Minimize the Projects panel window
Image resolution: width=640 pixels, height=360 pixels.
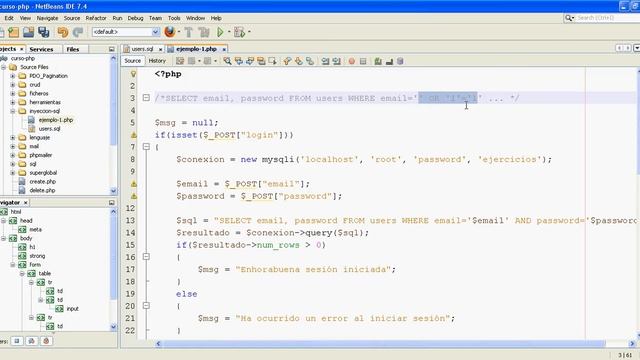pos(111,49)
